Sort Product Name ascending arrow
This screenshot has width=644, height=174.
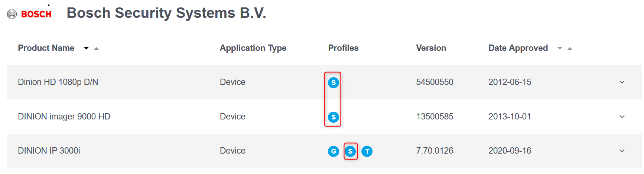[96, 48]
